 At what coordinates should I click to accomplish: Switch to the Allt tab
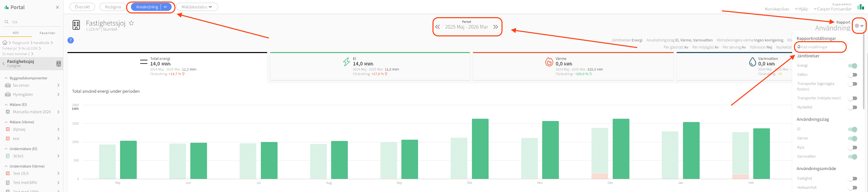click(16, 33)
